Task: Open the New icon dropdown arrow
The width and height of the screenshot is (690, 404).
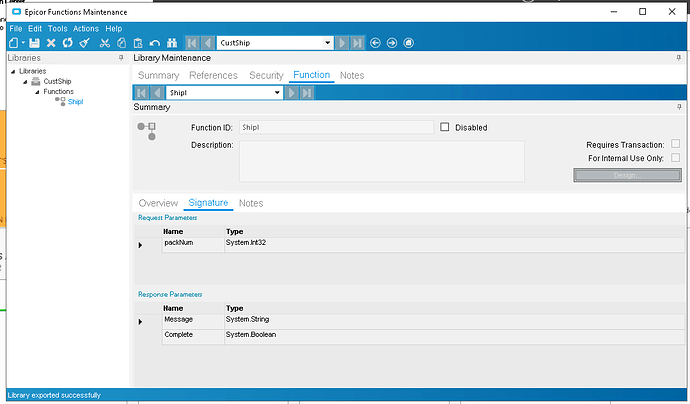Action: tap(23, 43)
